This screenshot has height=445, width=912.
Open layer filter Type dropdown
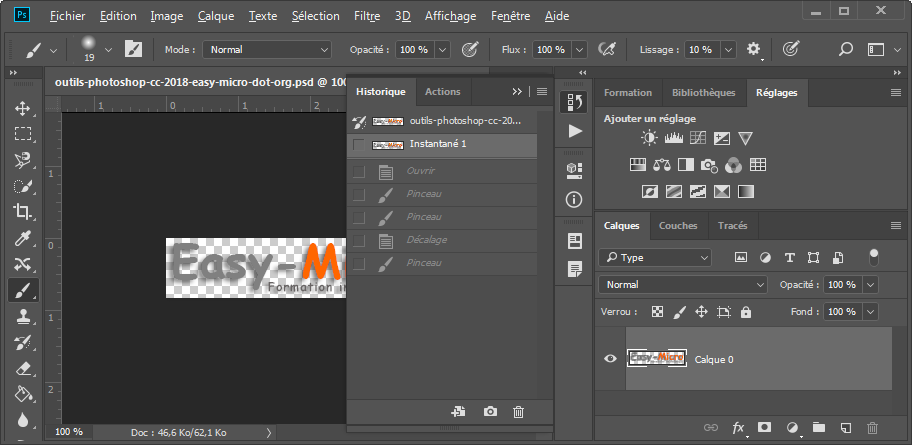(x=655, y=257)
